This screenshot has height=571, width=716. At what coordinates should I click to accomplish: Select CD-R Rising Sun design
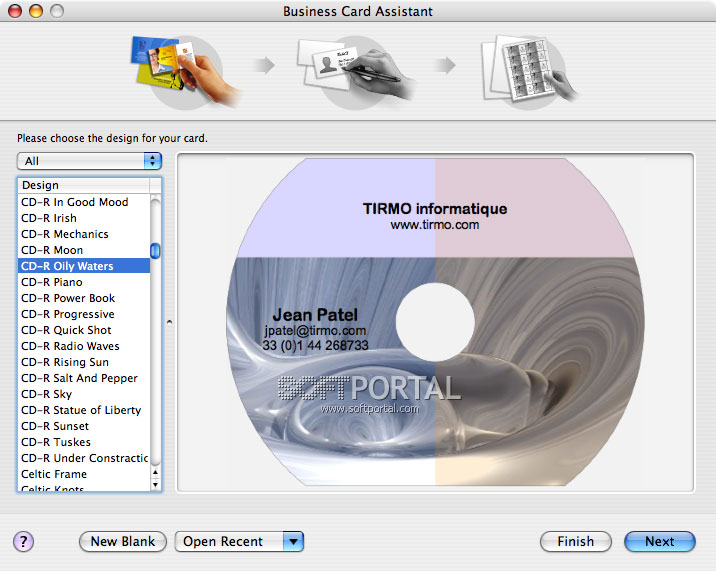84,362
